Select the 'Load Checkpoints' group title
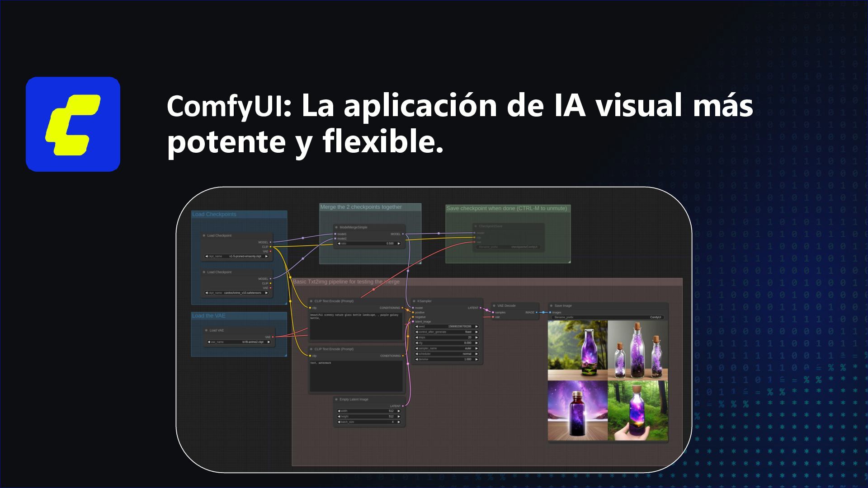The width and height of the screenshot is (868, 488). click(x=214, y=214)
